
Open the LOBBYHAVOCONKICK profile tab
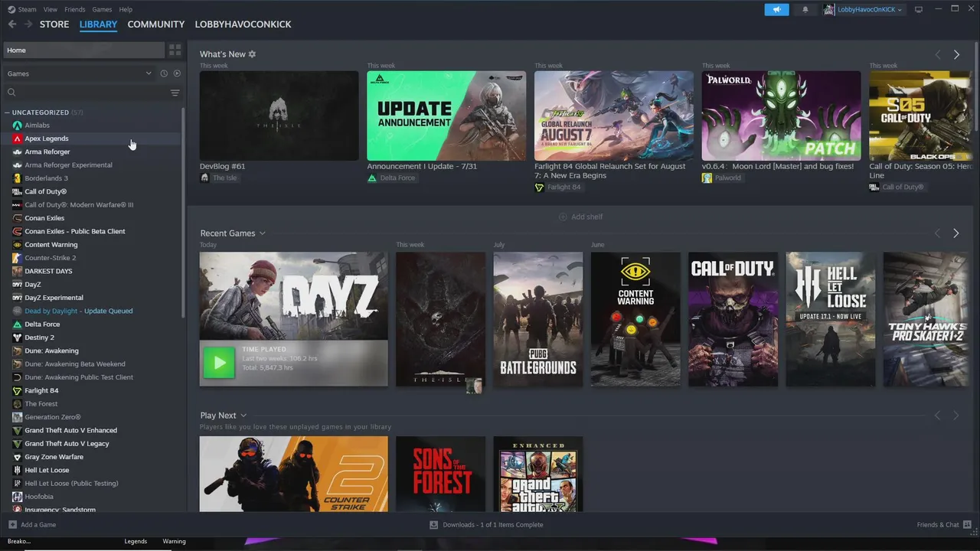click(243, 24)
